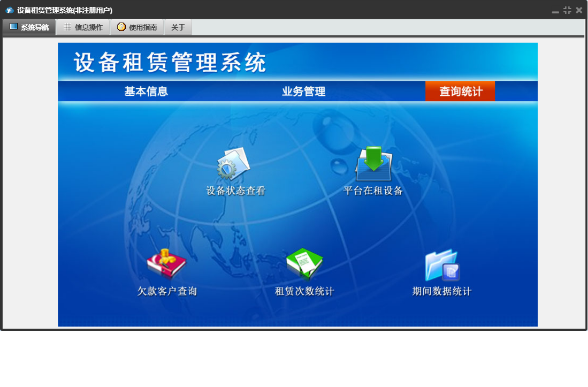Click the application logo in title bar

pos(9,10)
